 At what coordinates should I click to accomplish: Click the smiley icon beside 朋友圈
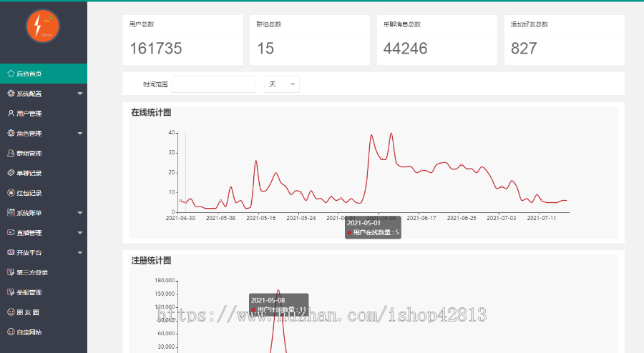click(11, 312)
